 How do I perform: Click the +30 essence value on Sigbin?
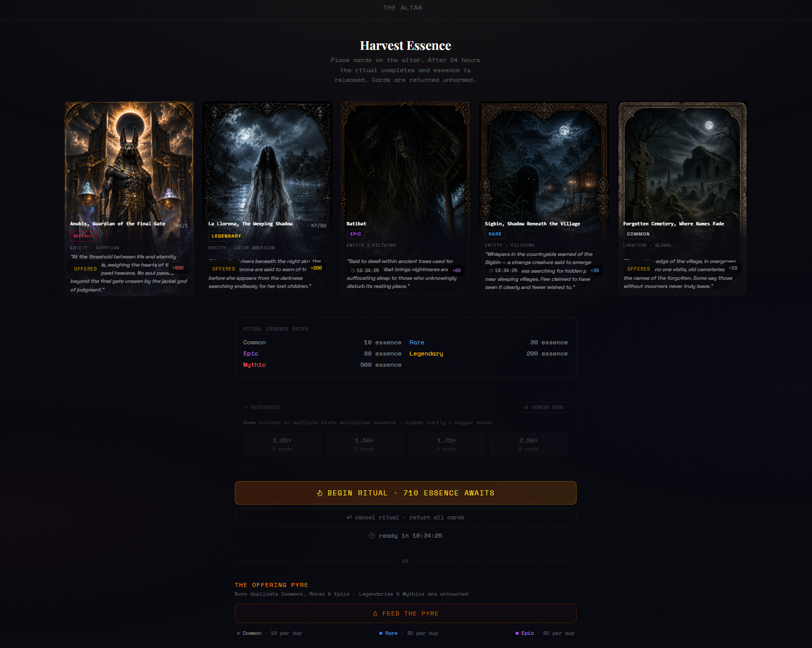(595, 271)
